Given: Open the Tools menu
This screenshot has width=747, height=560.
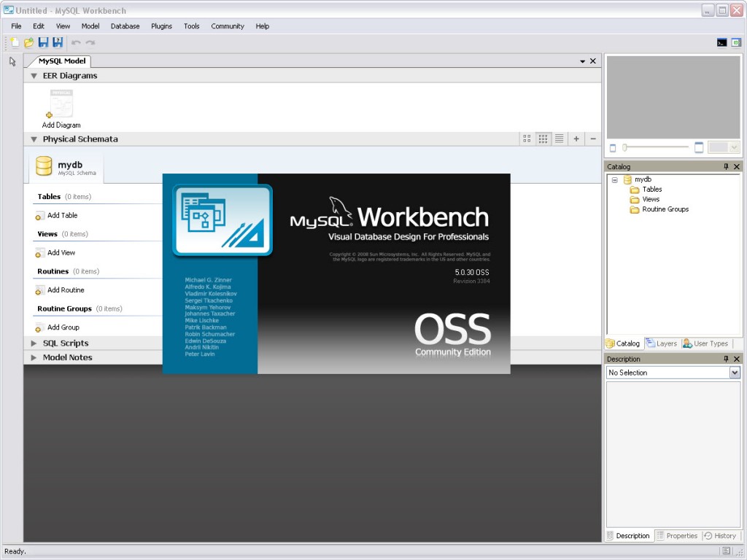Looking at the screenshot, I should click(192, 26).
